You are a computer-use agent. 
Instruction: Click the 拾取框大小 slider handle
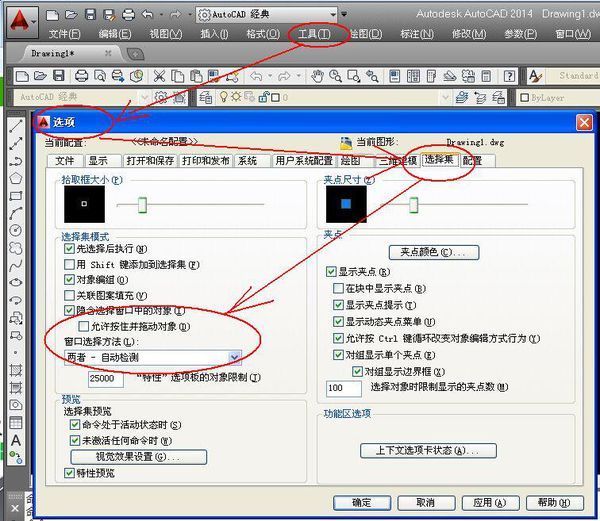(x=142, y=205)
